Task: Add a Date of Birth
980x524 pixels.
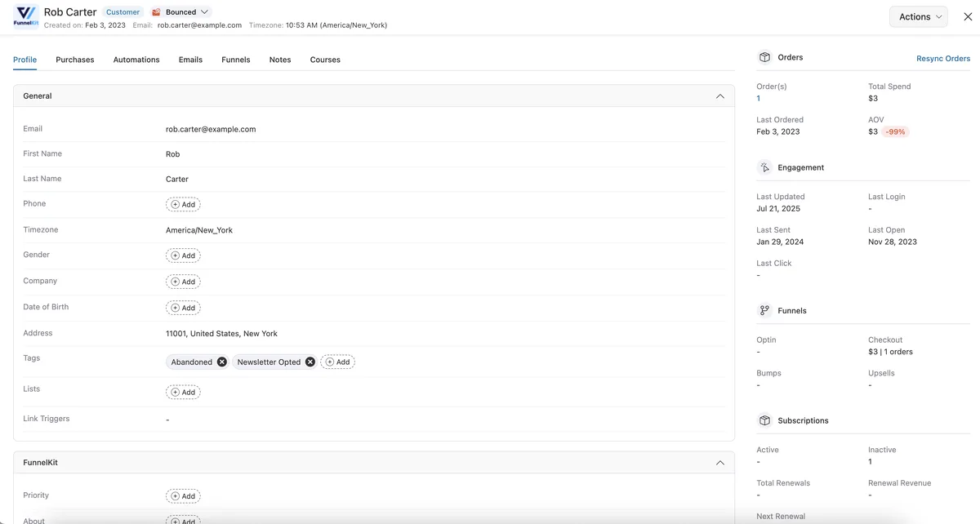Action: click(x=183, y=308)
